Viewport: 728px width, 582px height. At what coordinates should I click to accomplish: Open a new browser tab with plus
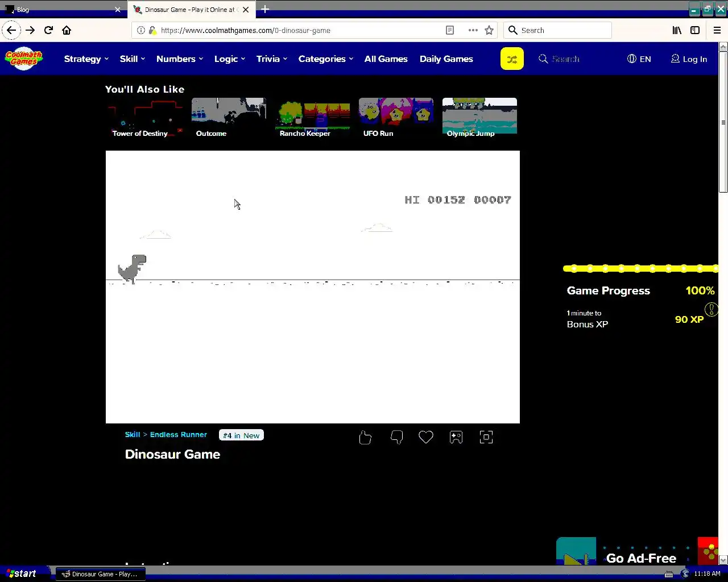coord(265,9)
